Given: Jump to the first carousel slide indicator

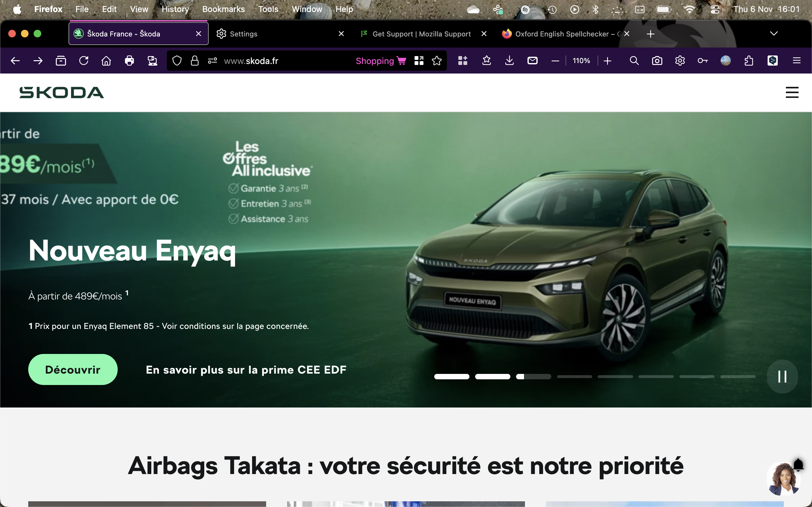Looking at the screenshot, I should tap(452, 376).
